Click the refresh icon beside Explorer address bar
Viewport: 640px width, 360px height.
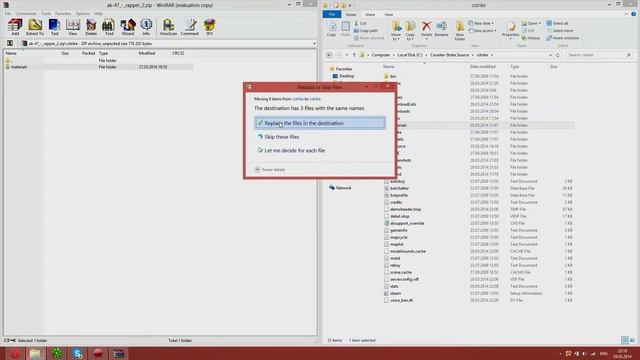tap(558, 55)
